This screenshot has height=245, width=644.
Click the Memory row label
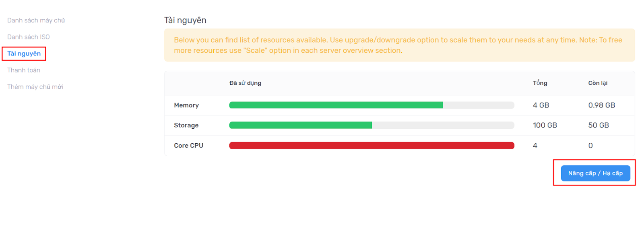click(186, 105)
